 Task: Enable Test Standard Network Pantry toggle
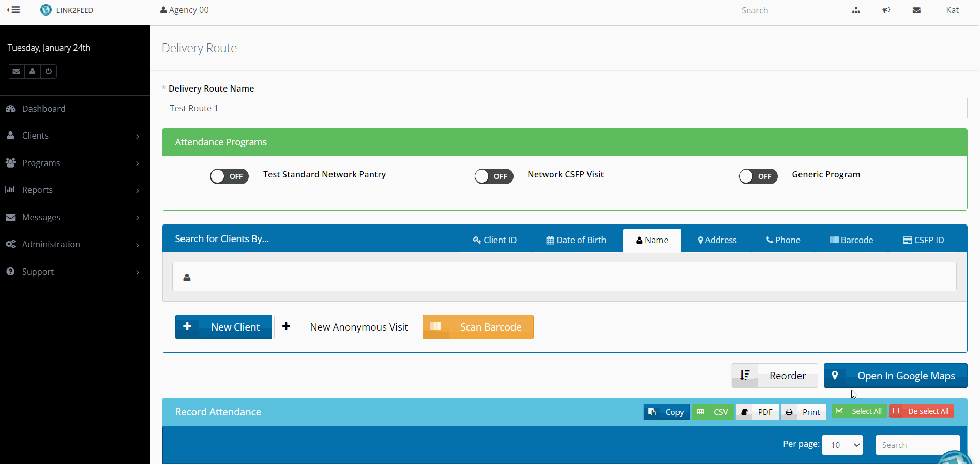229,176
